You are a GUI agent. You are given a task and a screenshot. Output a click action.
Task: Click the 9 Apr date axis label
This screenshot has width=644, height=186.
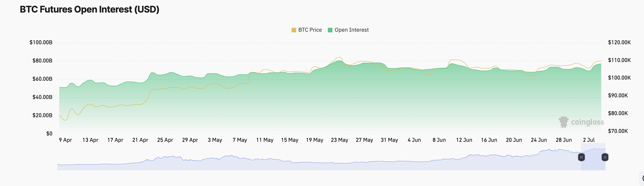[65, 140]
